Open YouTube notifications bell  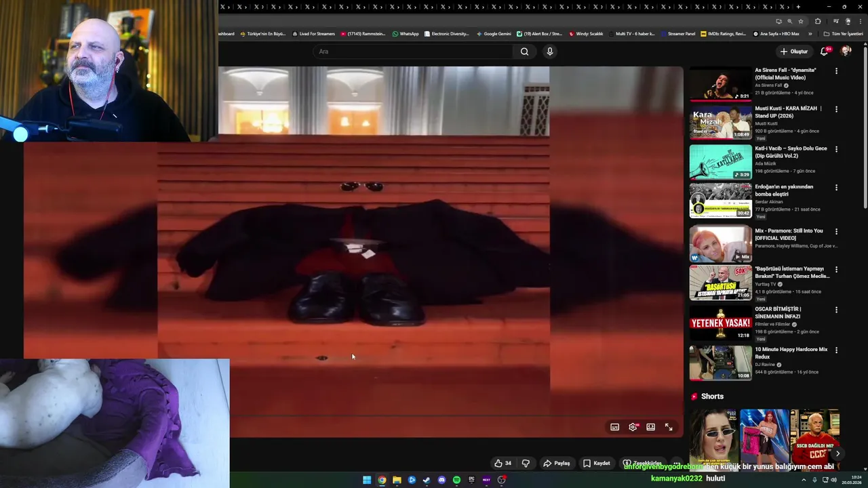[825, 52]
